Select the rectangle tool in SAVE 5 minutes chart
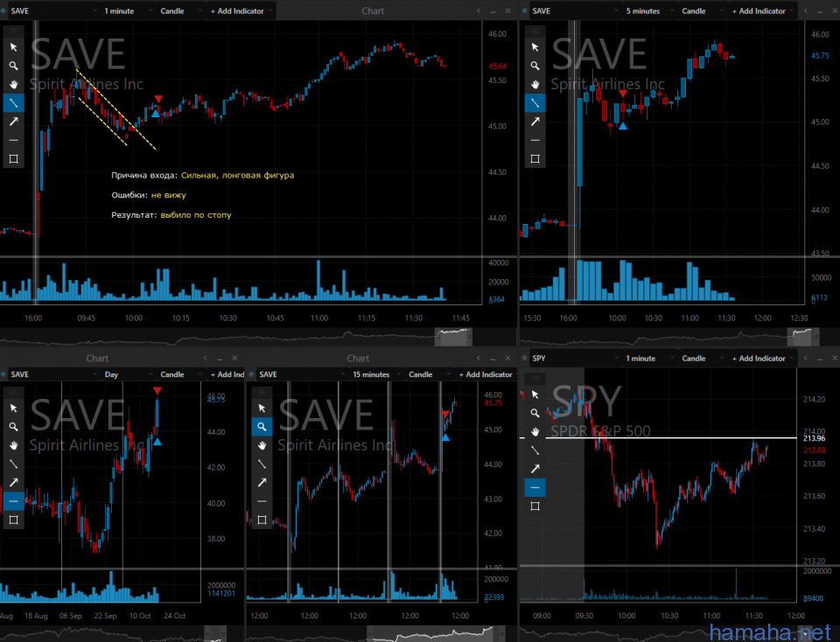This screenshot has height=642, width=840. (535, 159)
